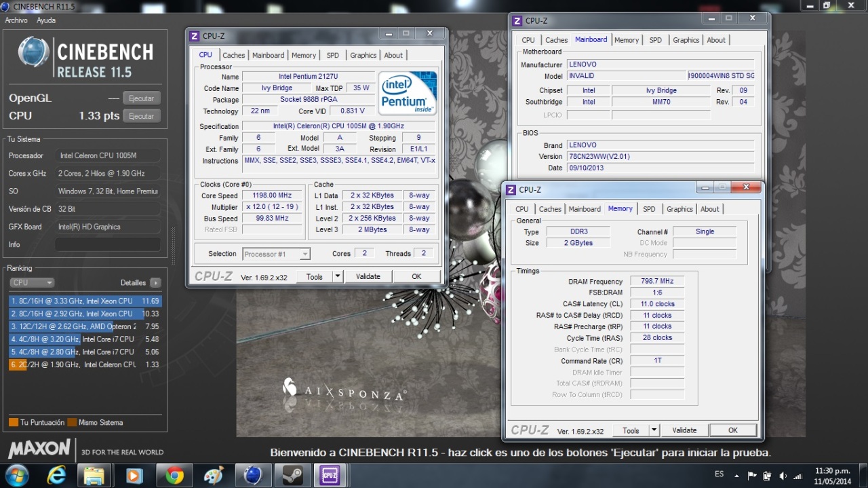Open the Action Center flag icon

pos(752,475)
